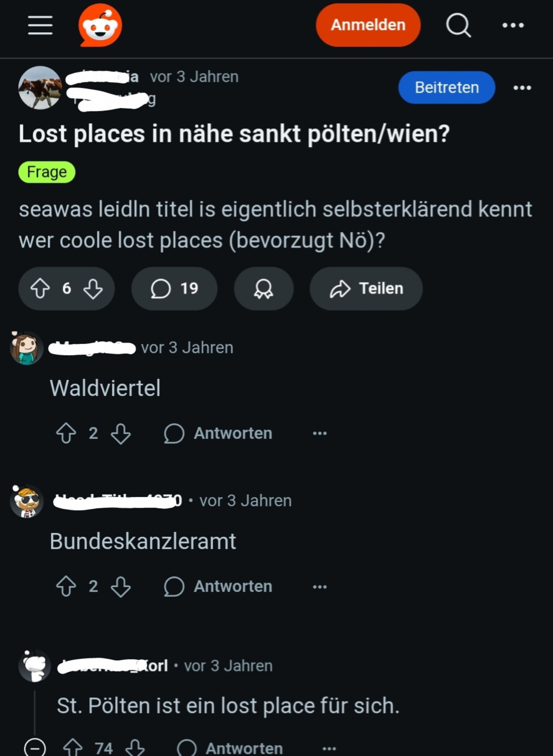The height and width of the screenshot is (756, 553).
Task: Reply to the Waldviertel comment
Action: (x=218, y=433)
